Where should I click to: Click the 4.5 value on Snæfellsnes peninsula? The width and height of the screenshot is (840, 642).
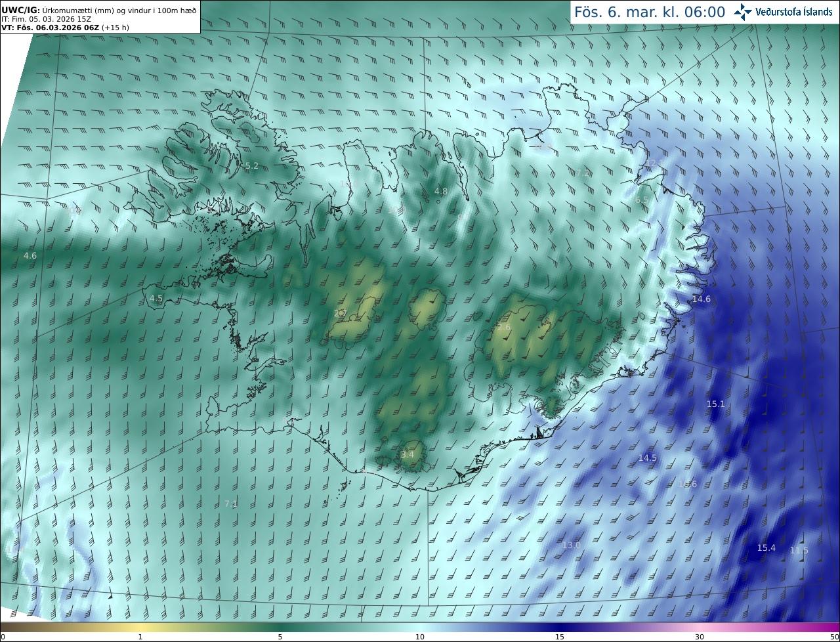point(156,298)
